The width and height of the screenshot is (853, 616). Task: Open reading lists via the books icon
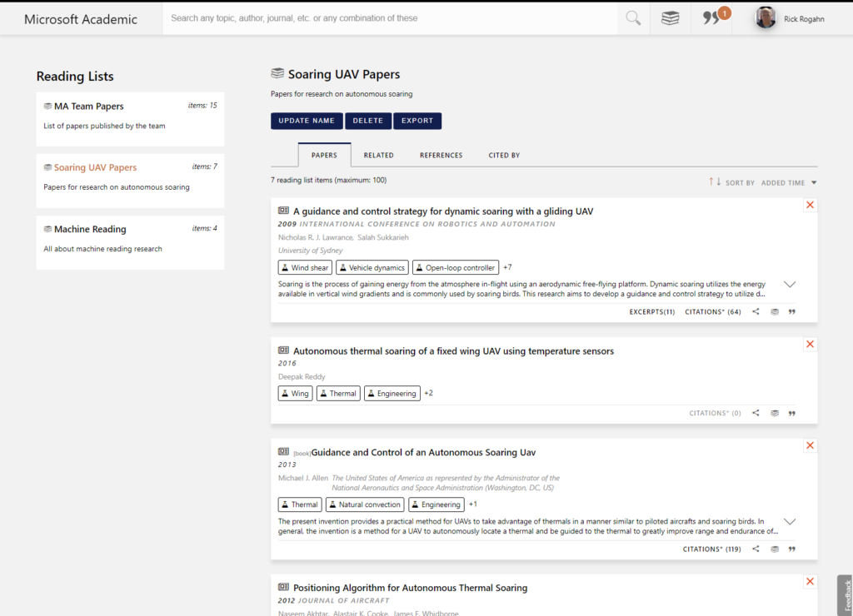coord(670,18)
